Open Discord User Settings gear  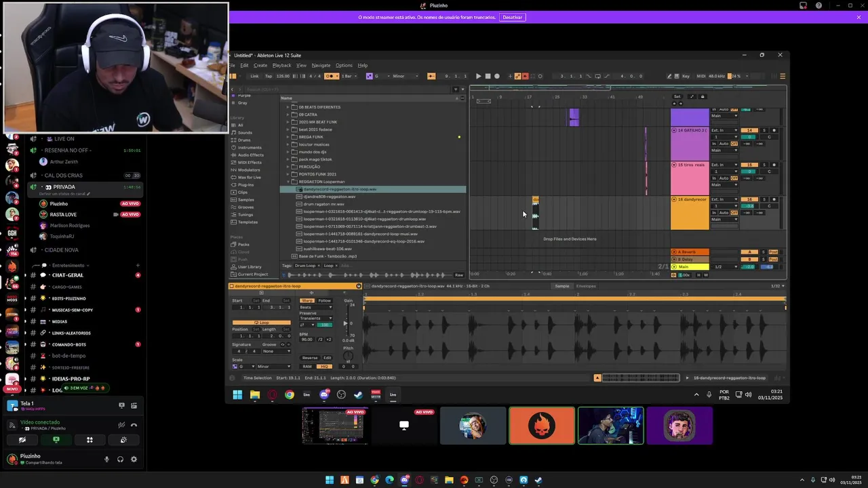pyautogui.click(x=134, y=459)
